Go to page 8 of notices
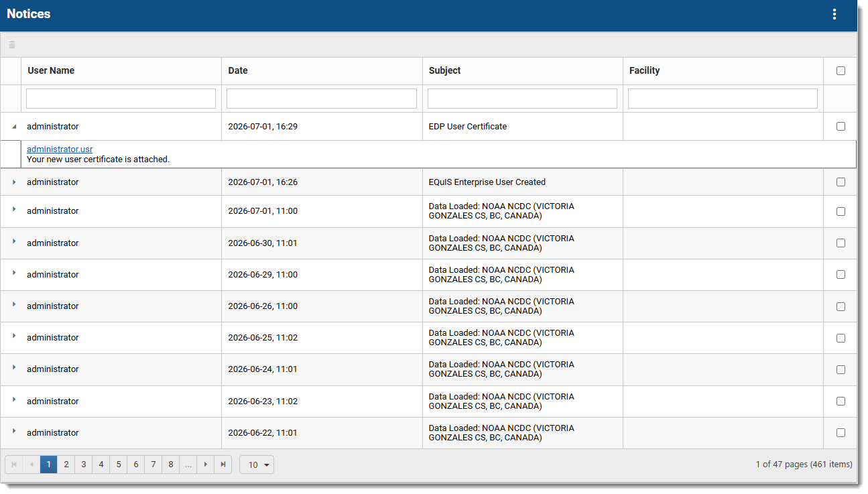This screenshot has width=868, height=494. click(x=171, y=465)
